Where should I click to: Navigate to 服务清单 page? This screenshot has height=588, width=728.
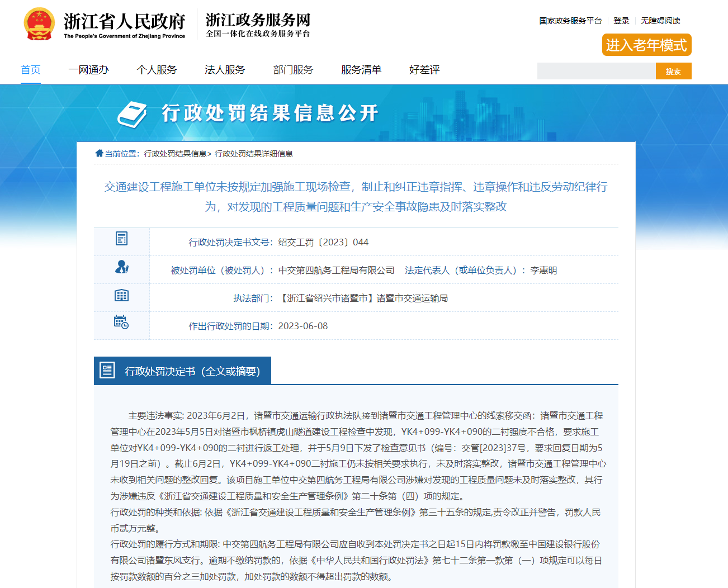click(361, 70)
